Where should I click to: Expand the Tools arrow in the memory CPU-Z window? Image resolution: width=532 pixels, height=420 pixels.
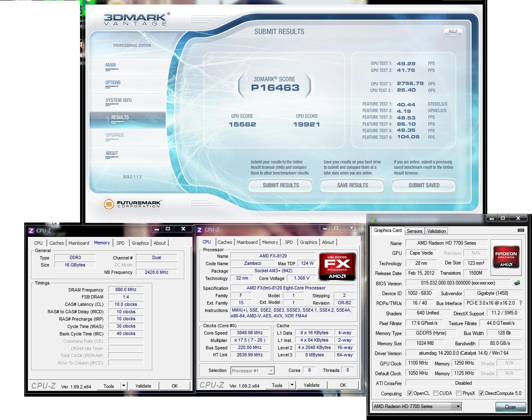[124, 386]
